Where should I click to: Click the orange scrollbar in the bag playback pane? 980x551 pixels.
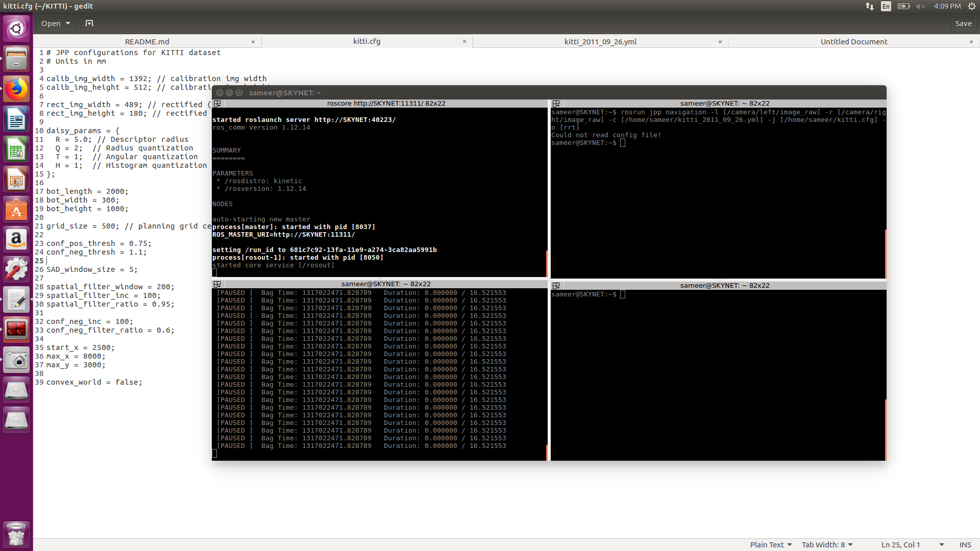pos(546,452)
